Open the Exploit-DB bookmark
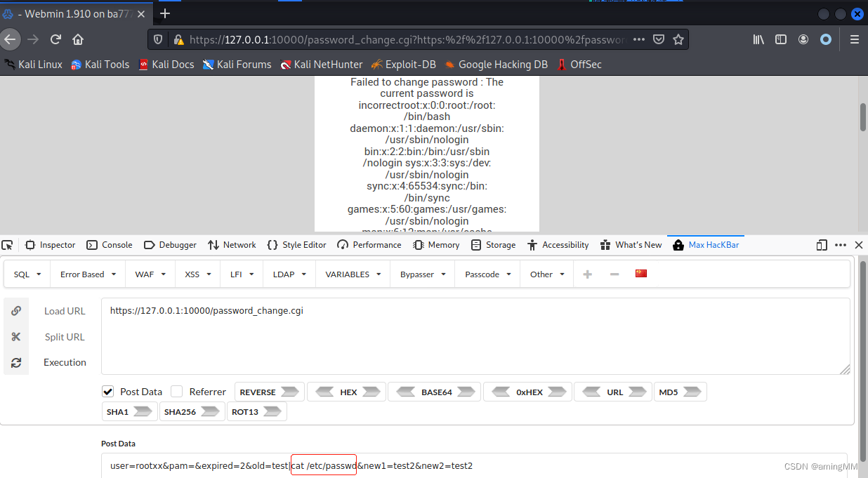This screenshot has height=478, width=868. [403, 65]
